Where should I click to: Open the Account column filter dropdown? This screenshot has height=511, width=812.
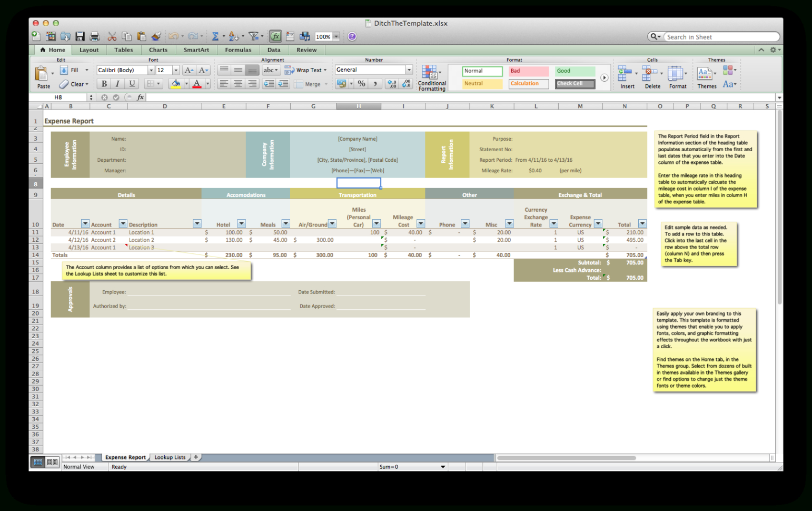(x=123, y=223)
